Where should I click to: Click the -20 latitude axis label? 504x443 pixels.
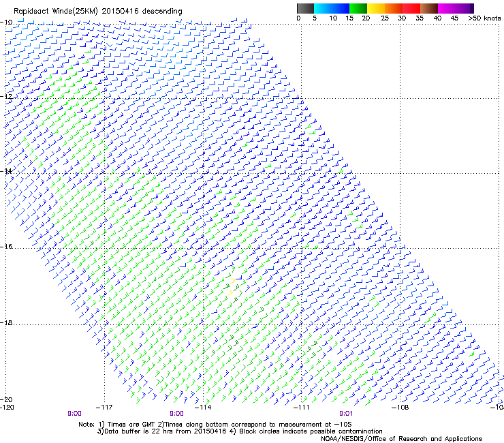(6, 399)
